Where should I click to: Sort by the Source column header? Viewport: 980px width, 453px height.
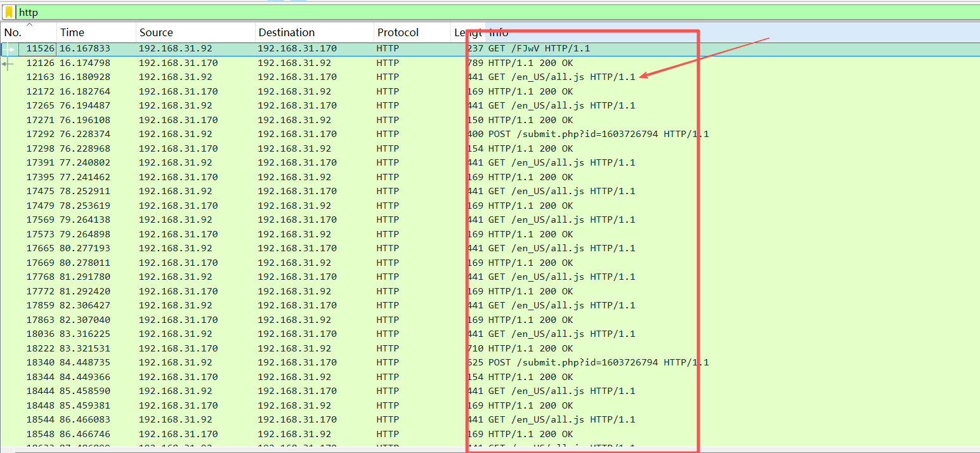tap(195, 32)
